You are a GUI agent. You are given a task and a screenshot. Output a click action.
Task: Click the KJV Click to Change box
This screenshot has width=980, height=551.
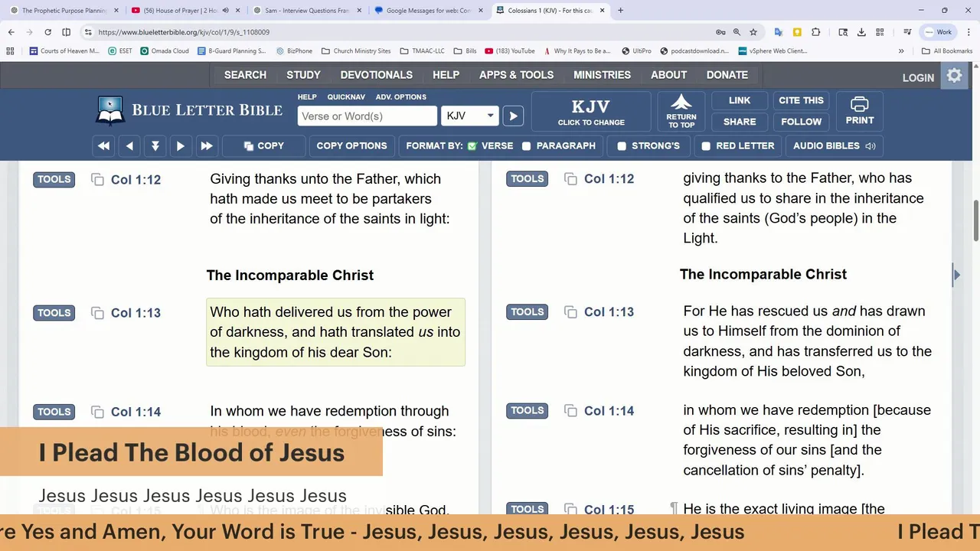pos(591,112)
